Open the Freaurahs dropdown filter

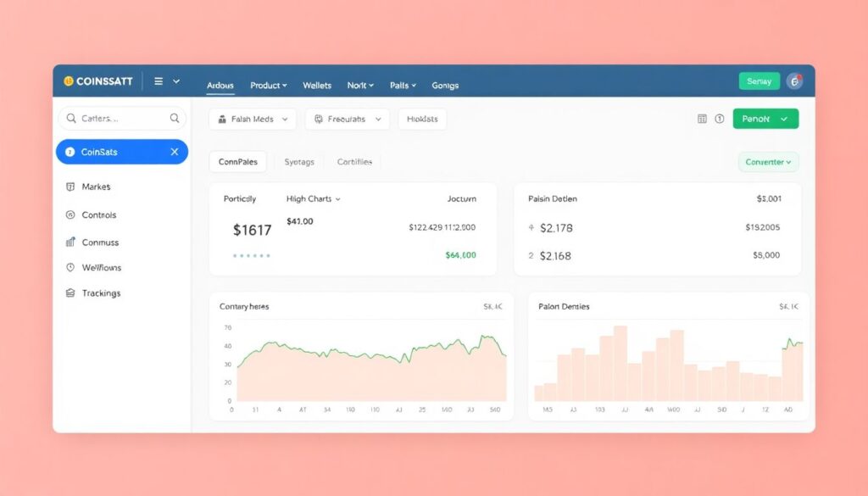click(x=347, y=120)
